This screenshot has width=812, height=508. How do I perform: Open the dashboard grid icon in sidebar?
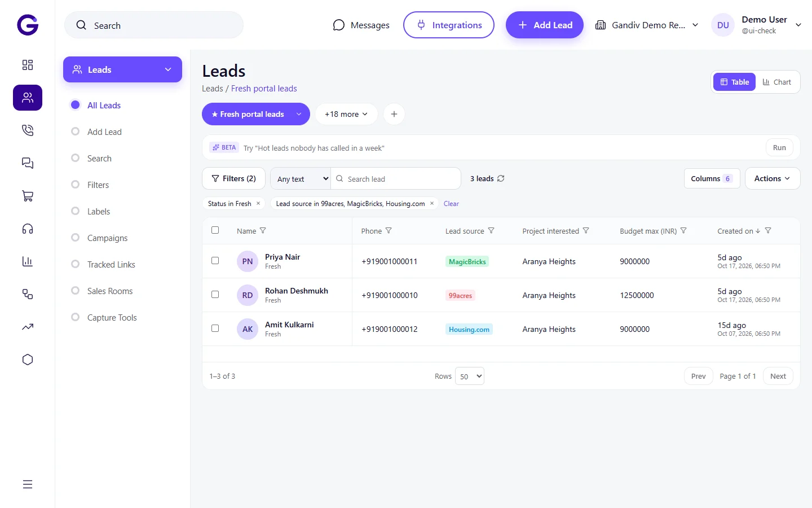pyautogui.click(x=28, y=65)
